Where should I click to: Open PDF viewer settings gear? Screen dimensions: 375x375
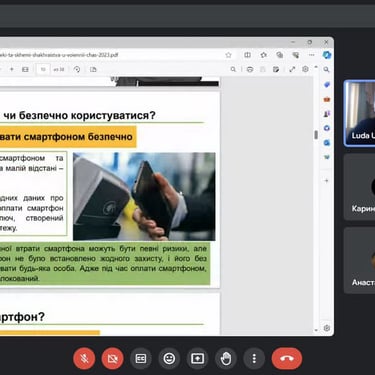point(305,69)
